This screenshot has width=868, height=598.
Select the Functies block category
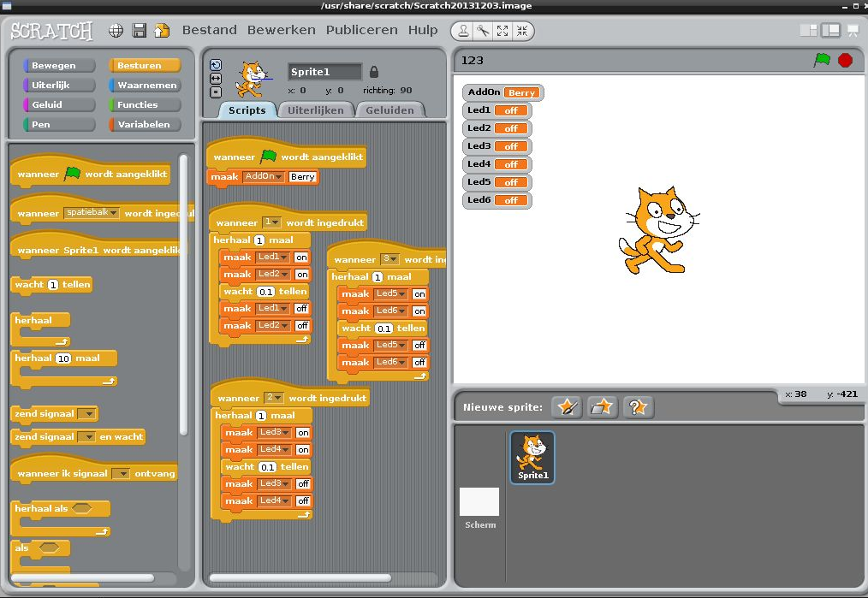click(x=145, y=104)
